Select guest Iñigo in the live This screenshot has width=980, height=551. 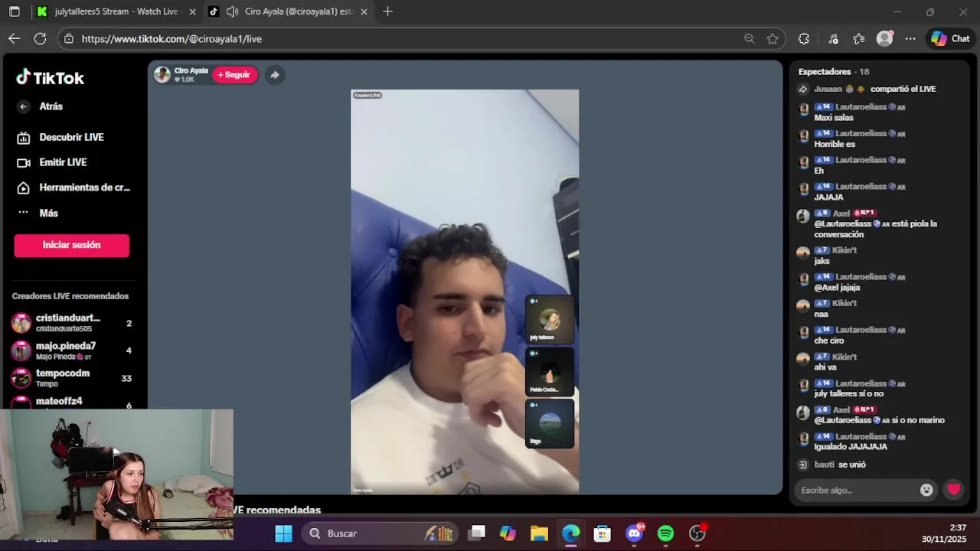pos(550,423)
